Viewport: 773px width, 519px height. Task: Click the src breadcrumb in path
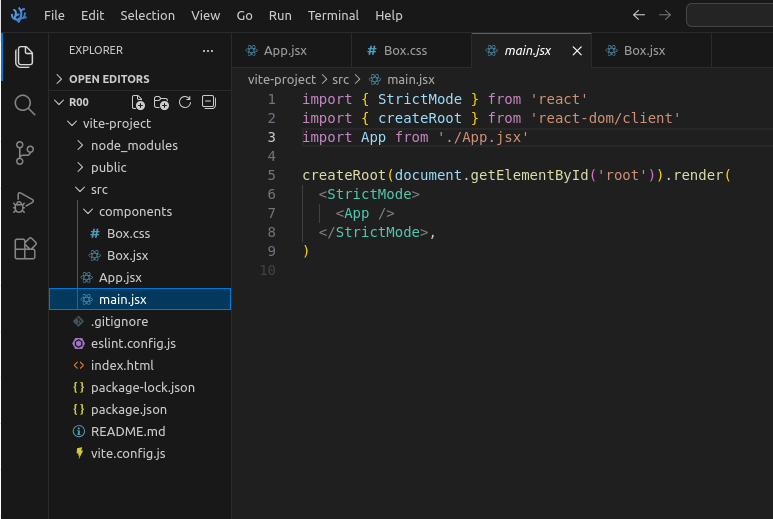click(341, 79)
